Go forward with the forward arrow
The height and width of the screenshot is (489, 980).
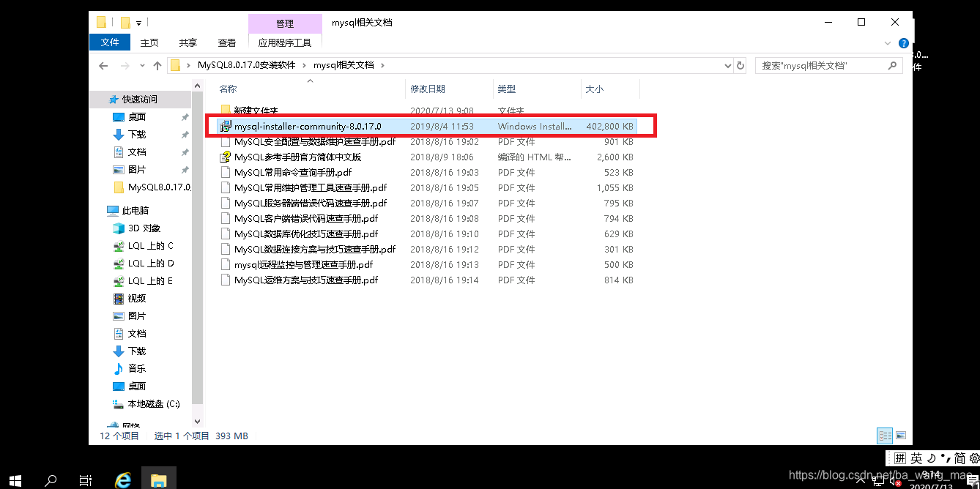(125, 65)
